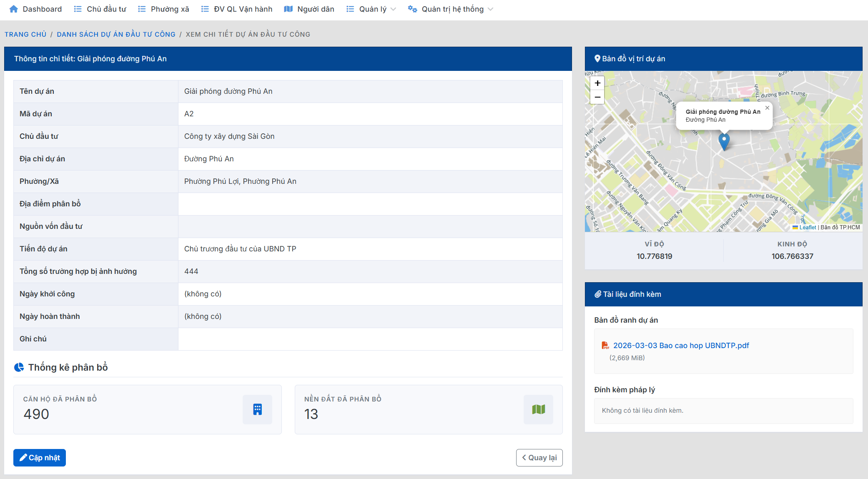
Task: Click the list icon beside Quản lý
Action: click(350, 9)
